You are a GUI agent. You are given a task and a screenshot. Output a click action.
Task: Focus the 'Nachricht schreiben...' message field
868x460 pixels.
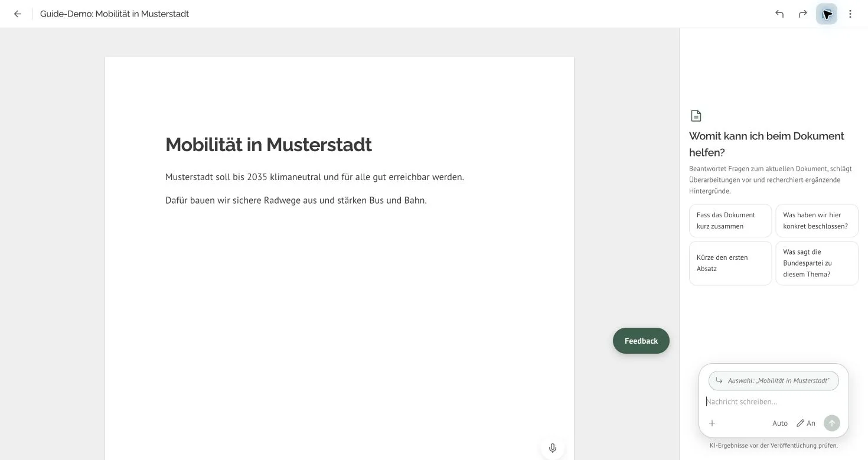click(774, 402)
